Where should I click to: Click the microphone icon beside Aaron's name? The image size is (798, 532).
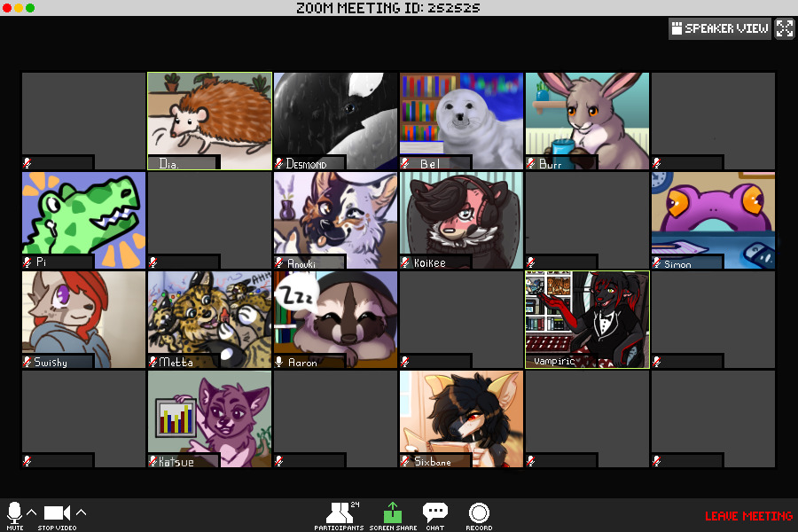tap(279, 362)
